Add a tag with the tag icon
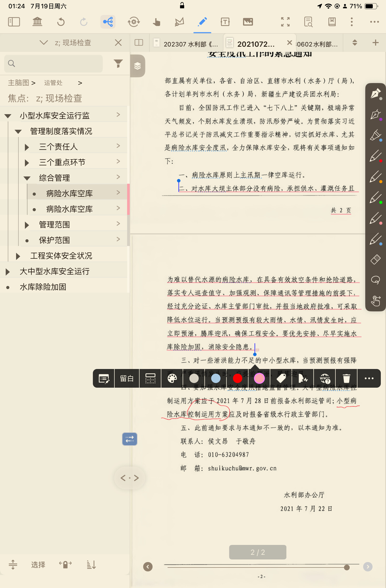Screen dimensions: 386x588 tap(281, 379)
